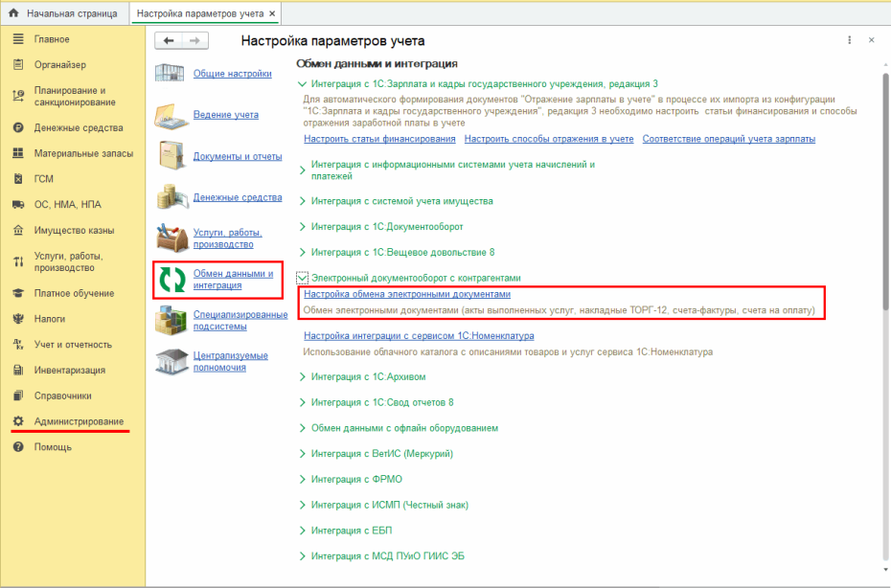
Task: Expand Интеграция с 1С:Архивом section
Action: pos(303,376)
